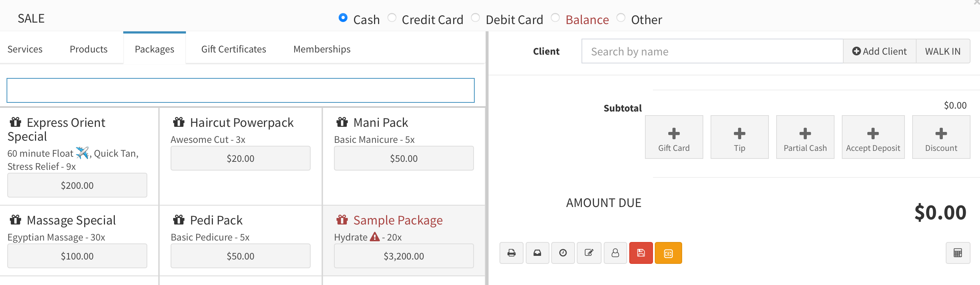The height and width of the screenshot is (285, 980).
Task: Go to the Memberships tab
Action: click(x=322, y=49)
